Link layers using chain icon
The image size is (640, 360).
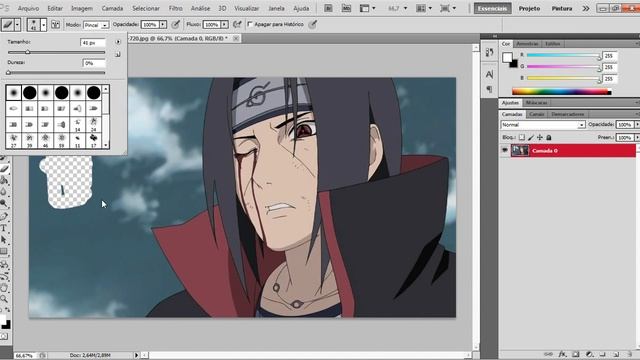click(x=549, y=354)
